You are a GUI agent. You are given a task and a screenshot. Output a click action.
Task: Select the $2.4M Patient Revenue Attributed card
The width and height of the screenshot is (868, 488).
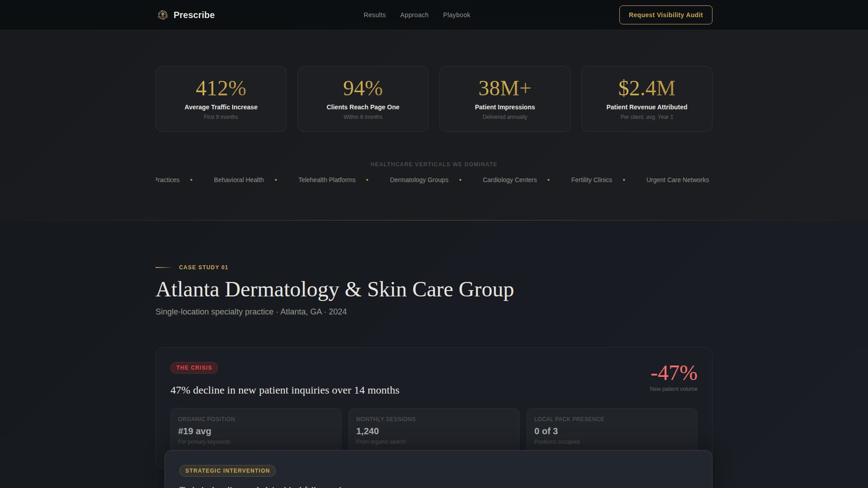pos(647,99)
